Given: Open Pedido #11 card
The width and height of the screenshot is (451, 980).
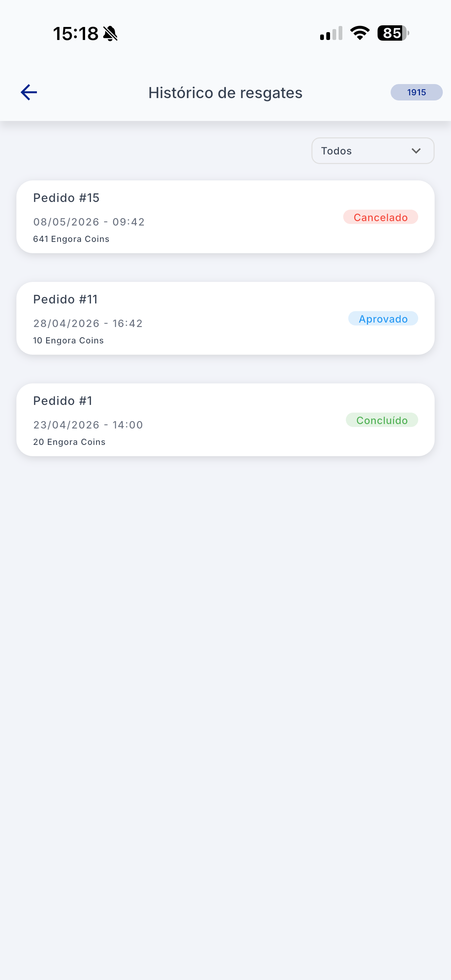Looking at the screenshot, I should tap(225, 318).
